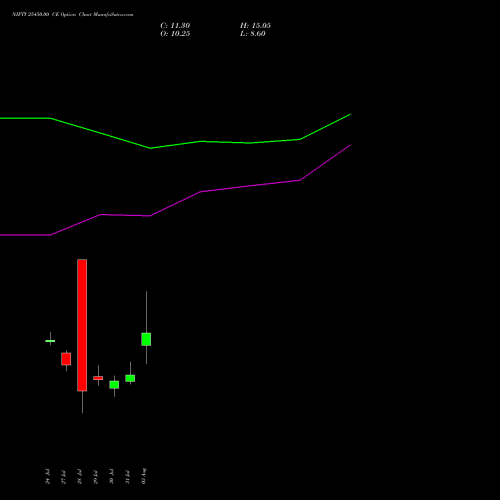Click the 30 Jul date axis label
Screen dimensions: 500x500
click(111, 476)
